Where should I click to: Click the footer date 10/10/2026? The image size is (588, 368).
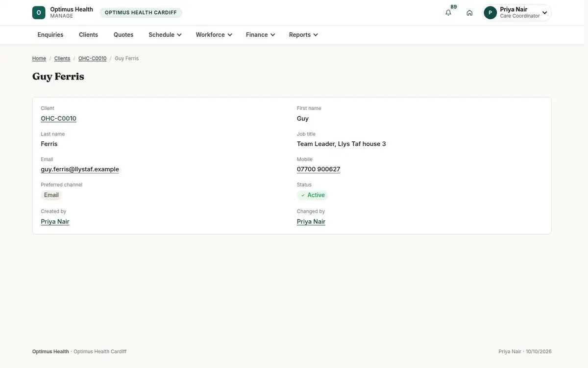tap(539, 352)
